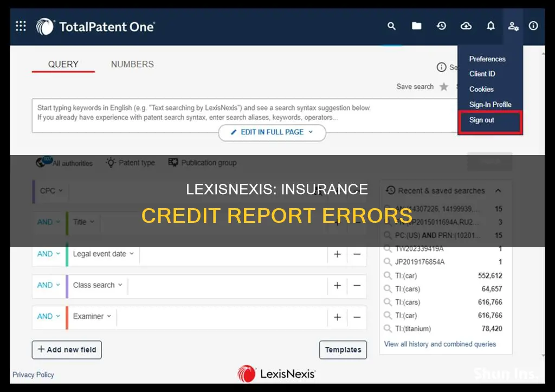
Task: Open the app launcher grid menu
Action: (x=21, y=26)
